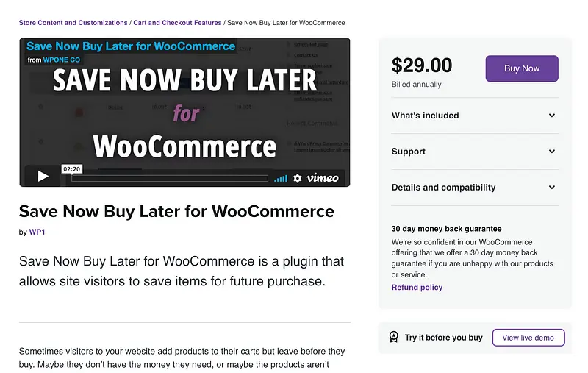Go to Store Content and Customizations breadcrumb
Screen dimensions: 588x373
[x=73, y=23]
